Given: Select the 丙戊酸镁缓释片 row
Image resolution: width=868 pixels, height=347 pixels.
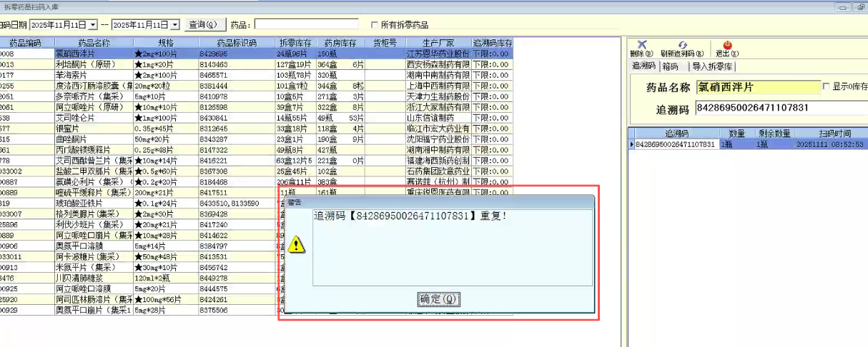Looking at the screenshot, I should 257,150.
